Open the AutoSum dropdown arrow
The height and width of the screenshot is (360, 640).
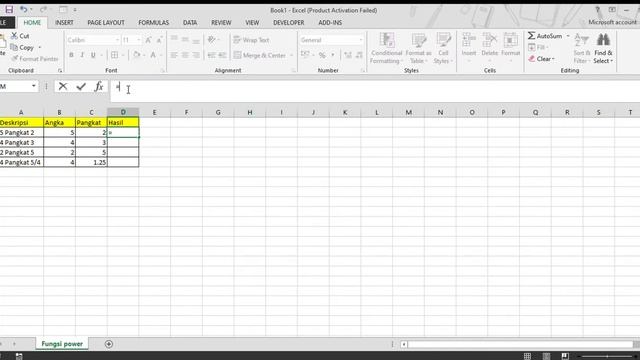click(x=568, y=36)
